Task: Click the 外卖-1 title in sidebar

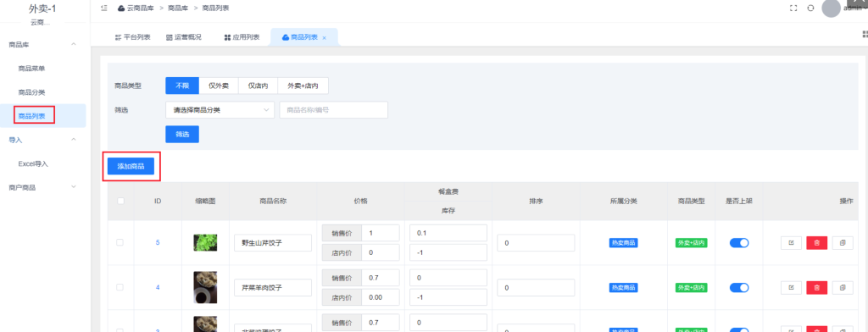Action: [x=42, y=8]
